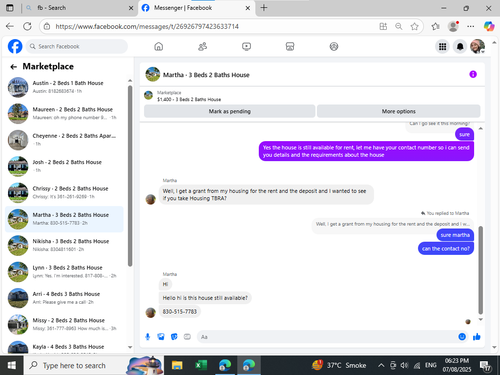
Task: Open Nikisha - 3 Beds 2 Baths House chat
Action: tap(64, 245)
